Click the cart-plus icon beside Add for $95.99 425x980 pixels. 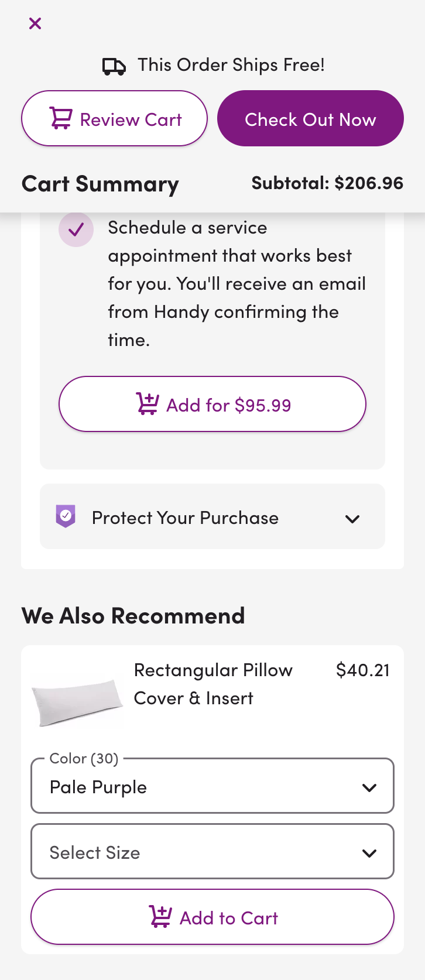(148, 404)
